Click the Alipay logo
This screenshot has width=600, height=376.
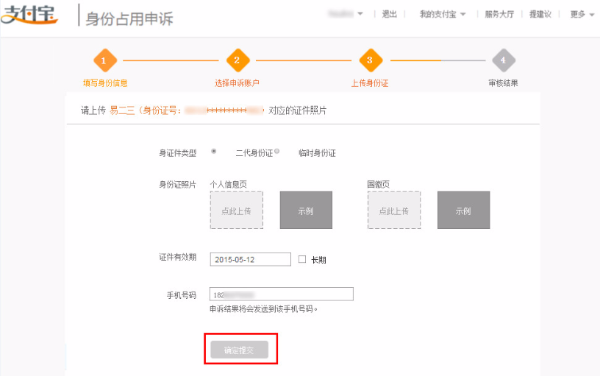click(29, 15)
